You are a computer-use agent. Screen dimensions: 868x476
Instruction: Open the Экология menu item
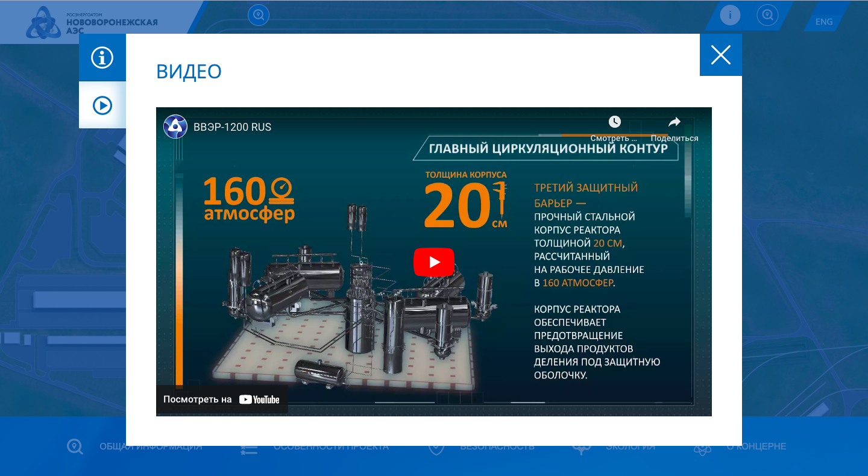point(630,447)
